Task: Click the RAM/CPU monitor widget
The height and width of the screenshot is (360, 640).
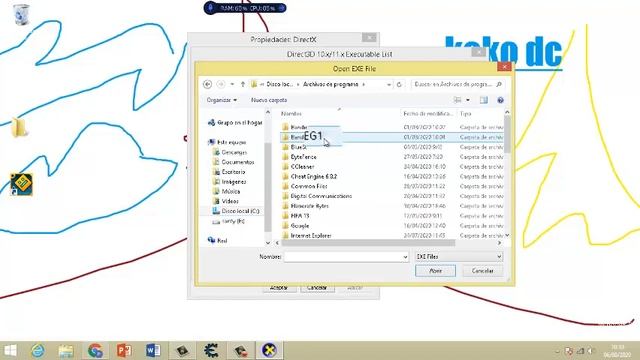Action: 245,8
